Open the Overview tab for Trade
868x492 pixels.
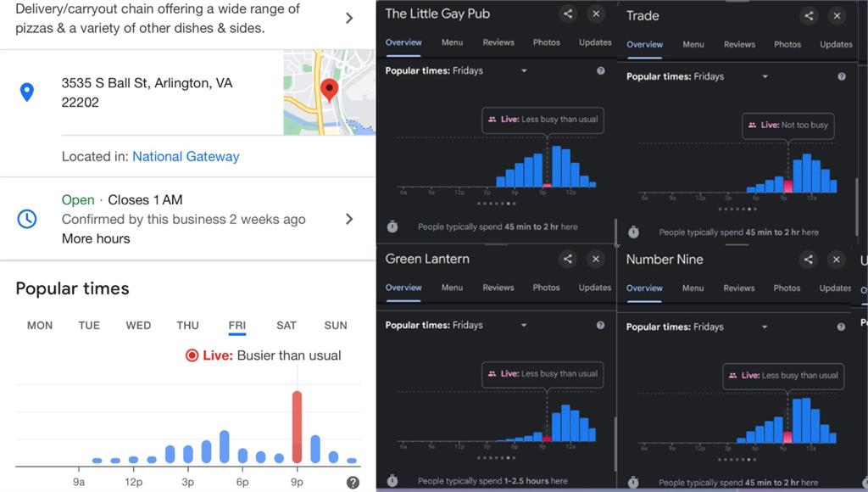coord(644,45)
